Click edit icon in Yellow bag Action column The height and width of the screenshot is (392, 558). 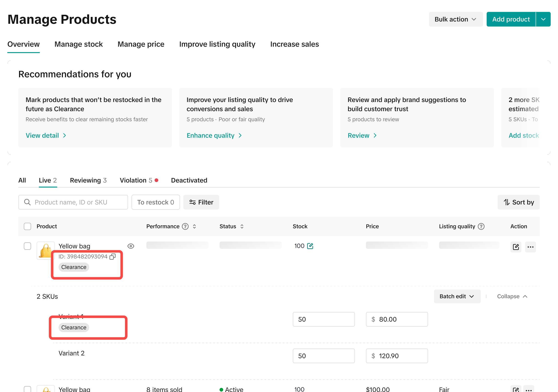(x=515, y=247)
